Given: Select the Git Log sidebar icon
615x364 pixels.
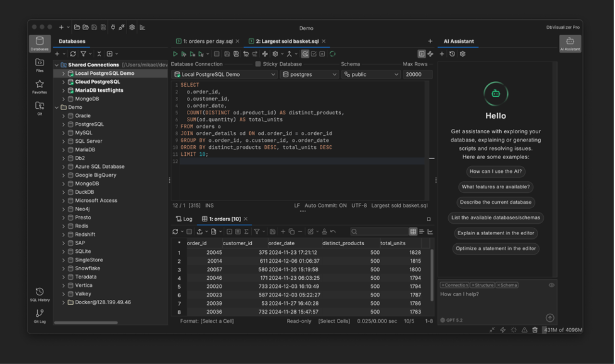Looking at the screenshot, I should click(38, 312).
